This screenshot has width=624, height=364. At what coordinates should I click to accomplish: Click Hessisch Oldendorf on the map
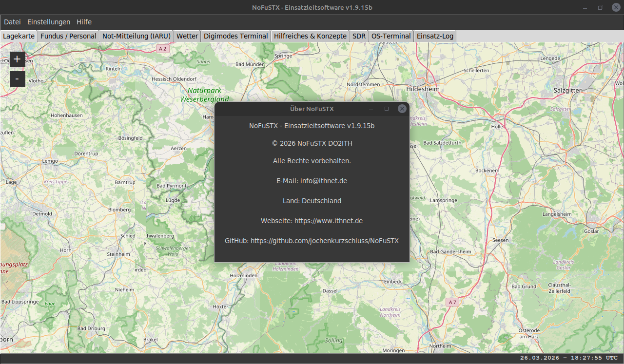click(x=174, y=79)
